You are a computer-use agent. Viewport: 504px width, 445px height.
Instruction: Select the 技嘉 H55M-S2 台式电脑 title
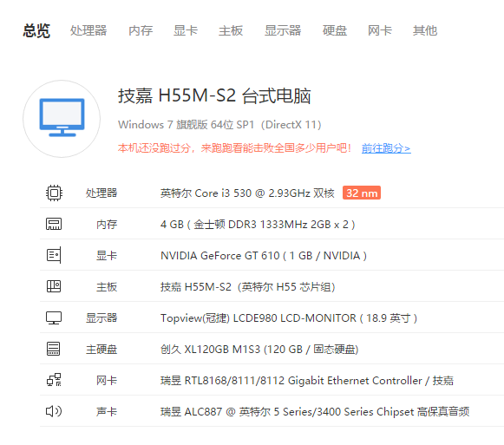click(214, 95)
